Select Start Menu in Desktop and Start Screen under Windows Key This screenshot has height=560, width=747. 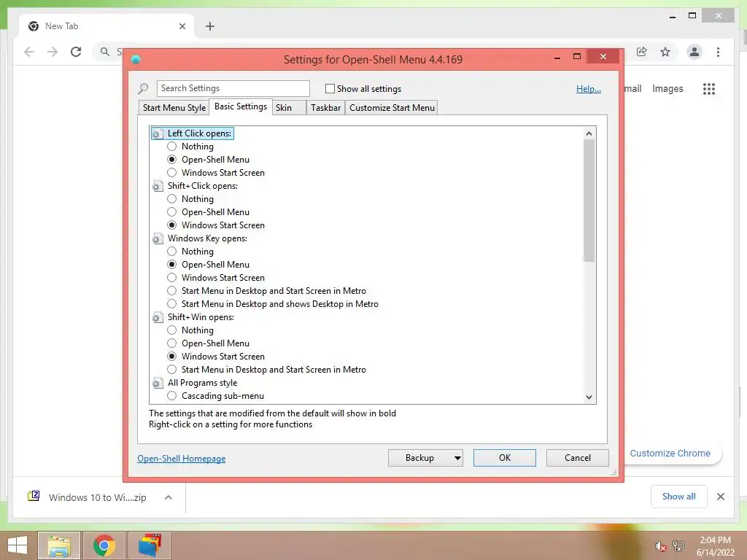pos(172,291)
